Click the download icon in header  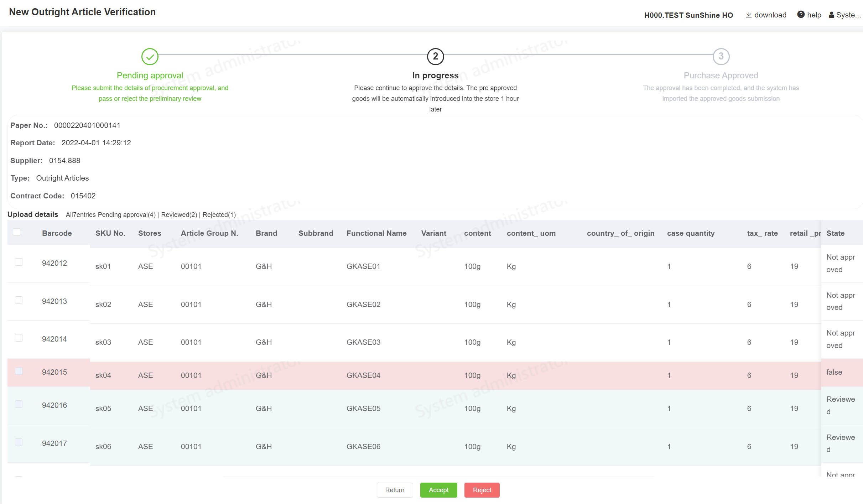coord(749,15)
